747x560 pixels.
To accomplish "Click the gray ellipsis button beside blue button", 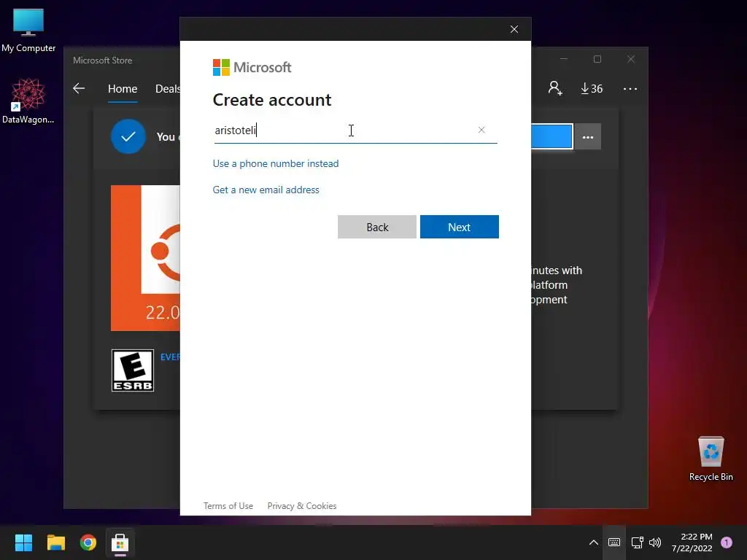I will click(588, 137).
